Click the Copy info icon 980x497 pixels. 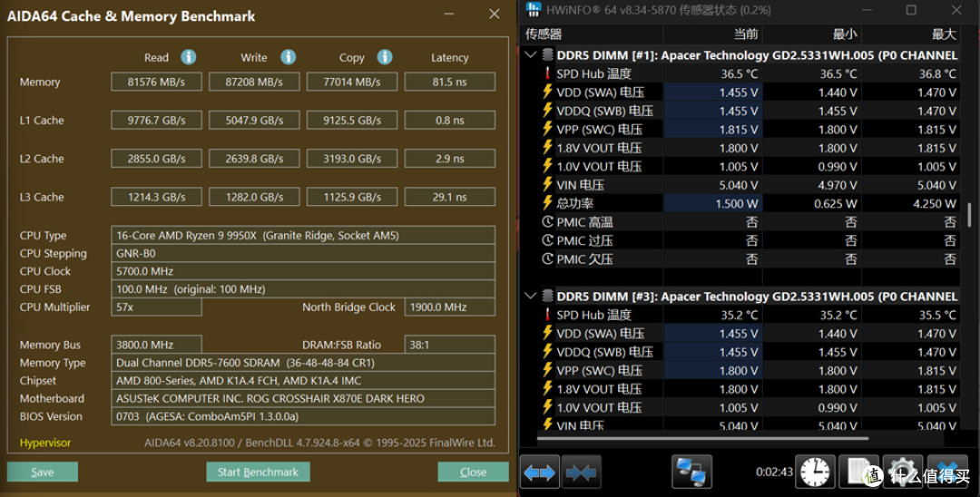tap(385, 57)
